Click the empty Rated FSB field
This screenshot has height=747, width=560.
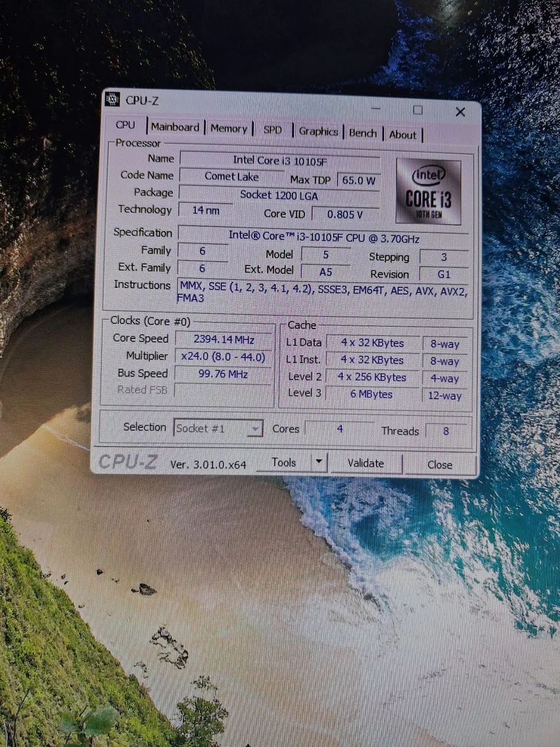[x=223, y=390]
